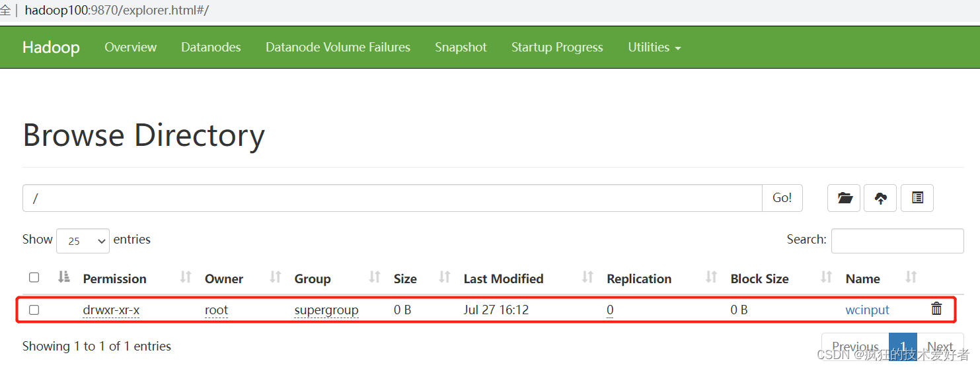Sort by Block Size arrows icon

(826, 278)
